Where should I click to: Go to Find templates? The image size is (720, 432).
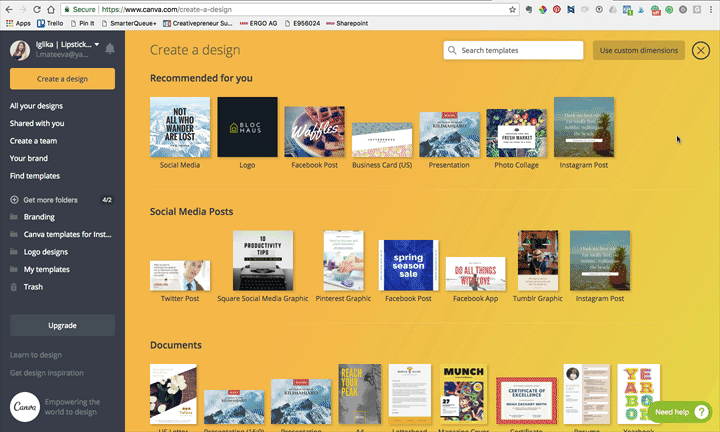[35, 176]
